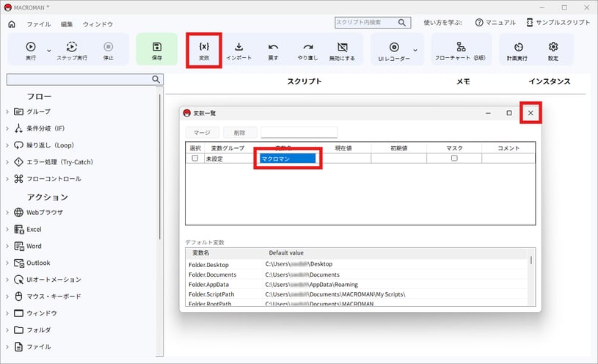
Task: Expand the ファイル chevron
Action: coord(7,346)
